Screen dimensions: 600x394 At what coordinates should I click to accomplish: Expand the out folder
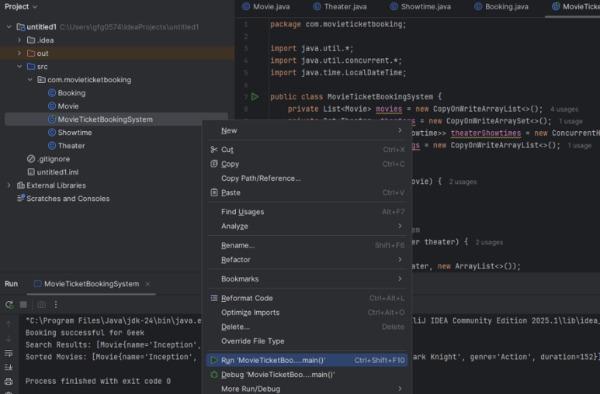[x=20, y=53]
